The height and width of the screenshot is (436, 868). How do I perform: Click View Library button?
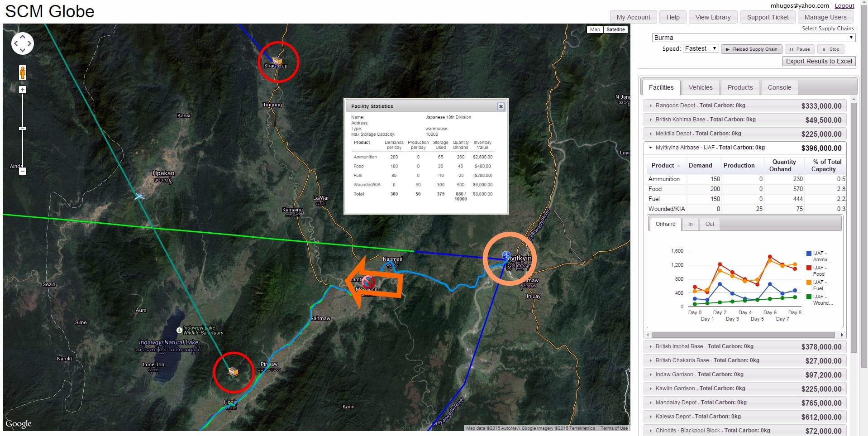coord(713,17)
